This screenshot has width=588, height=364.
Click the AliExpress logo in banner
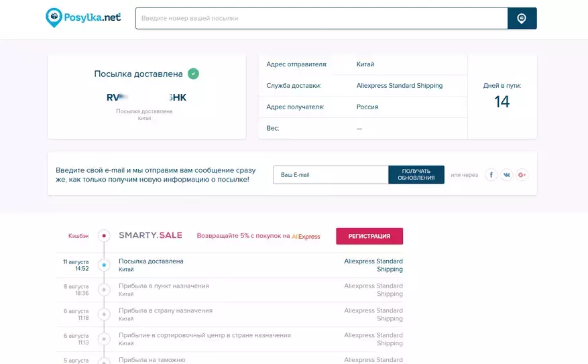pyautogui.click(x=306, y=237)
